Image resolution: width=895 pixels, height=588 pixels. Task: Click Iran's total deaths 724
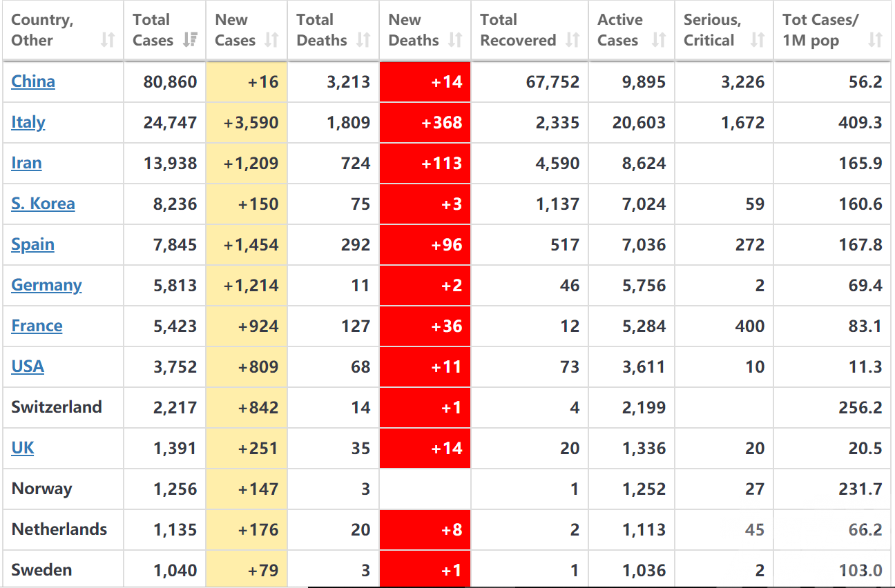coord(355,163)
